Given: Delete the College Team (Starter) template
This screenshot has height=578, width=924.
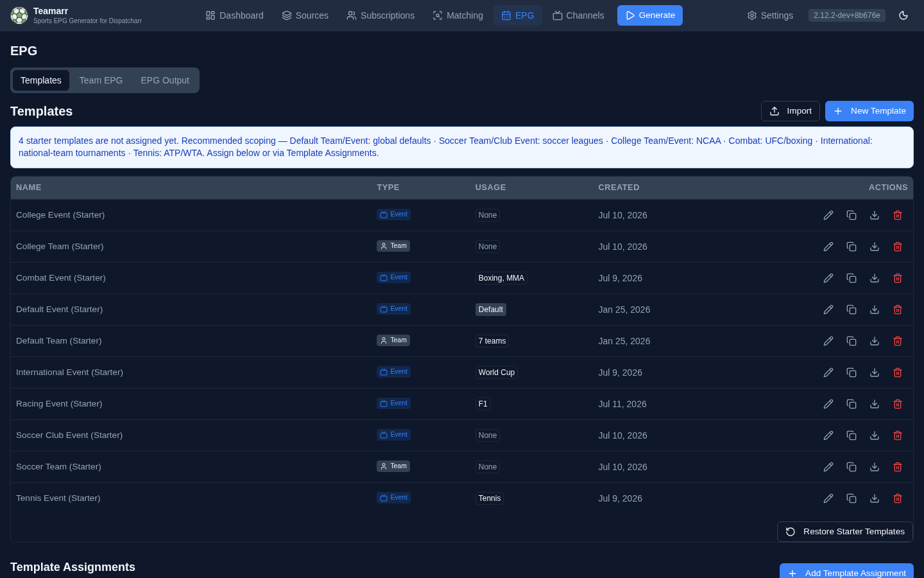Looking at the screenshot, I should [x=898, y=247].
